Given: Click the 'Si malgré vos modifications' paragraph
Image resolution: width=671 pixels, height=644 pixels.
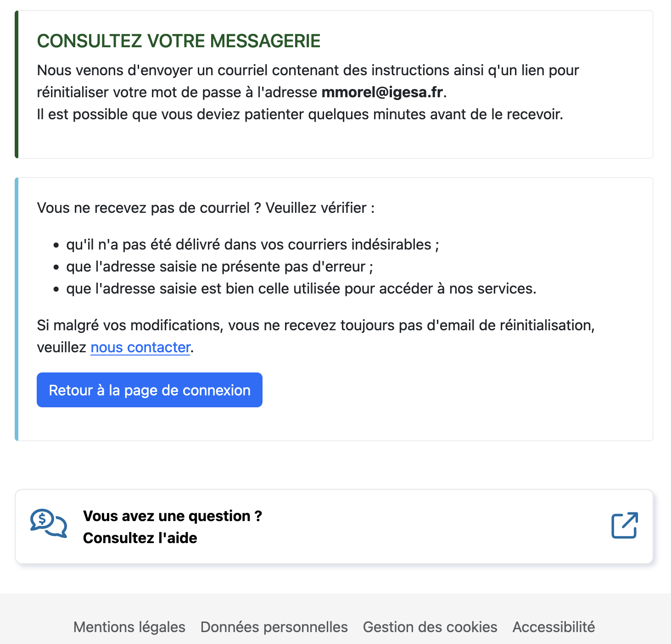Looking at the screenshot, I should click(x=316, y=336).
